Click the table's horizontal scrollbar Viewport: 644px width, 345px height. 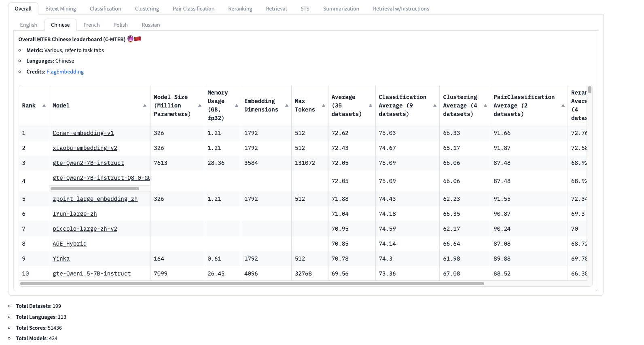coord(252,284)
